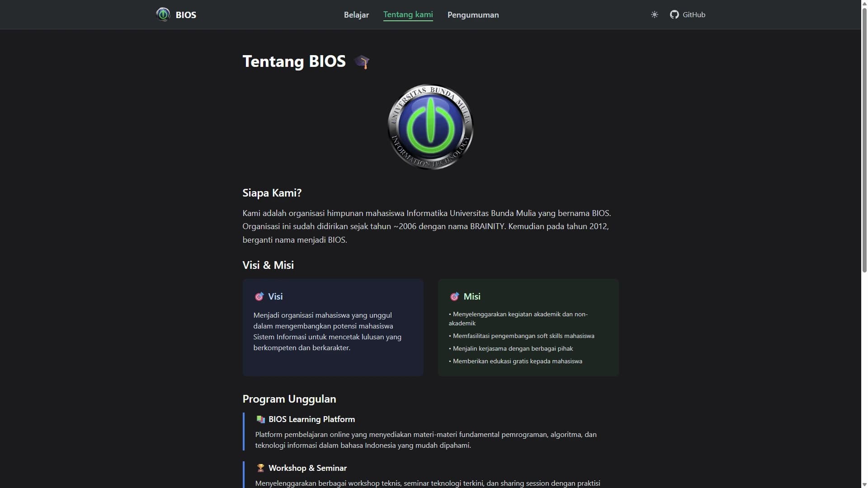Go to the Pengumuman page
The width and height of the screenshot is (868, 488).
point(473,15)
